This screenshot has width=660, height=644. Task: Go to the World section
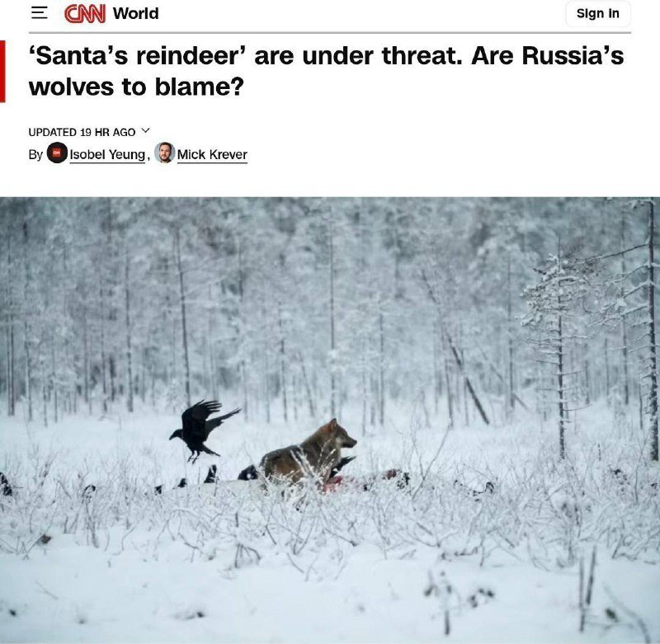click(x=135, y=13)
